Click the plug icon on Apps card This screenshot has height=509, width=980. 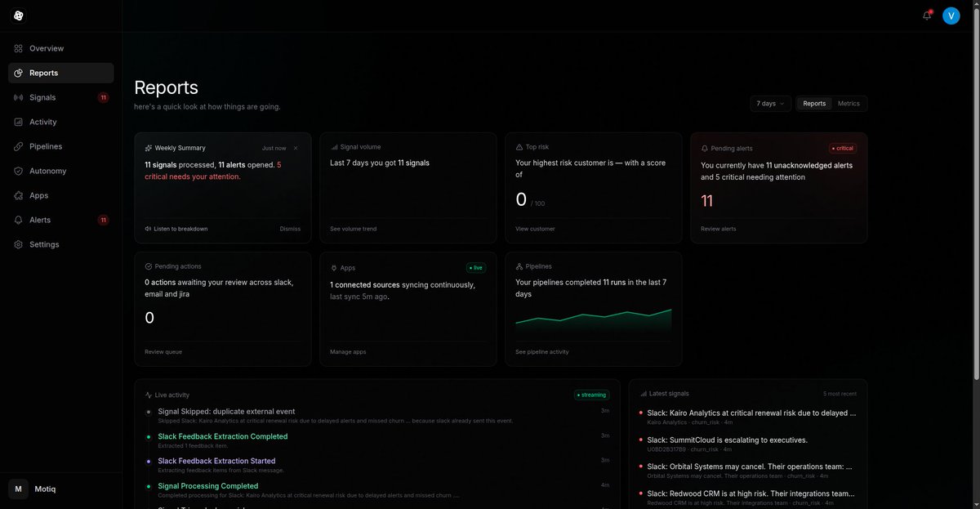click(x=334, y=268)
